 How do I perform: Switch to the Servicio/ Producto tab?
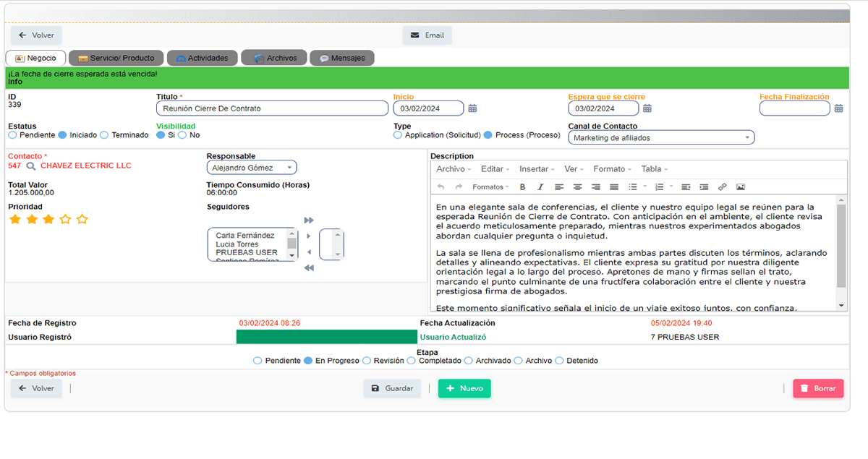(x=116, y=58)
